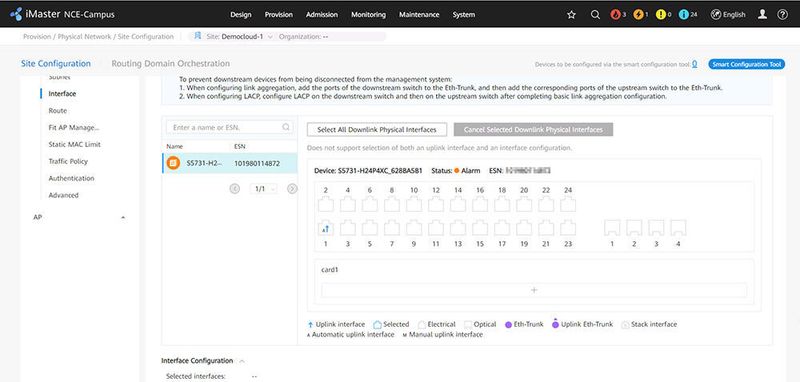Select device row ESN 101980114872
Image resolution: width=800 pixels, height=382 pixels.
pyautogui.click(x=230, y=163)
